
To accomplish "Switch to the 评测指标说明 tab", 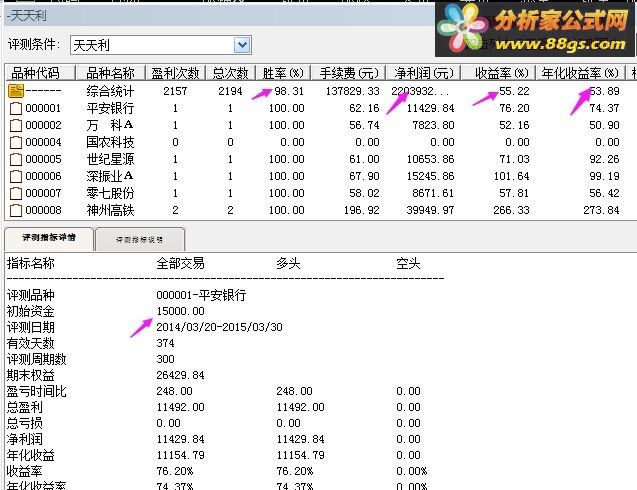I will tap(140, 240).
